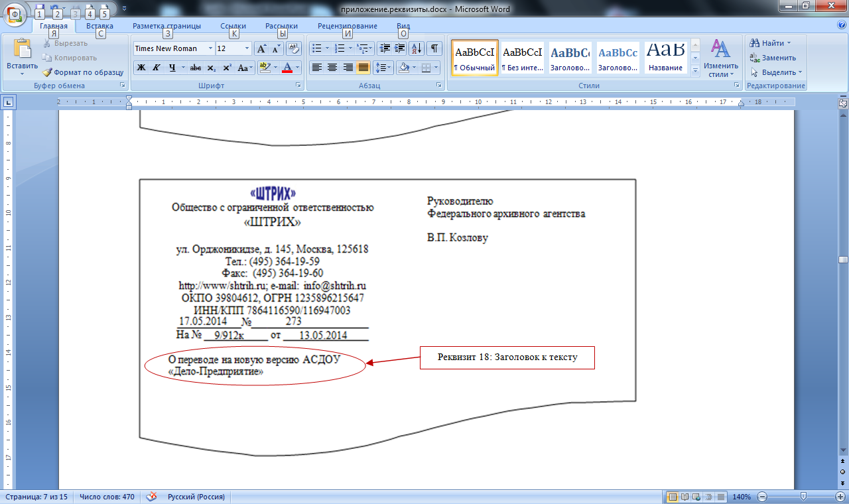
Task: Toggle Underline (Ч) formatting
Action: coord(172,68)
